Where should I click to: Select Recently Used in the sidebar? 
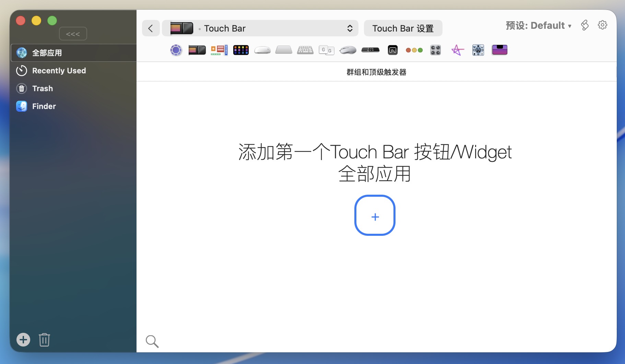tap(59, 71)
